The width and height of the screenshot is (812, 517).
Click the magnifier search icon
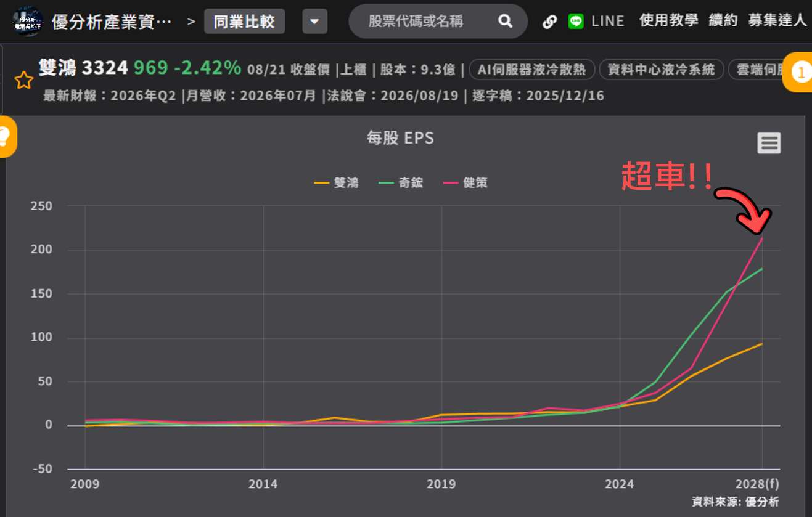point(505,22)
